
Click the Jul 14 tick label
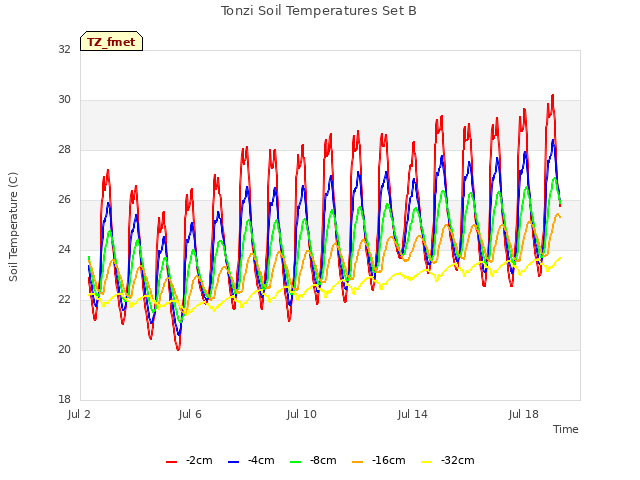coord(413,414)
